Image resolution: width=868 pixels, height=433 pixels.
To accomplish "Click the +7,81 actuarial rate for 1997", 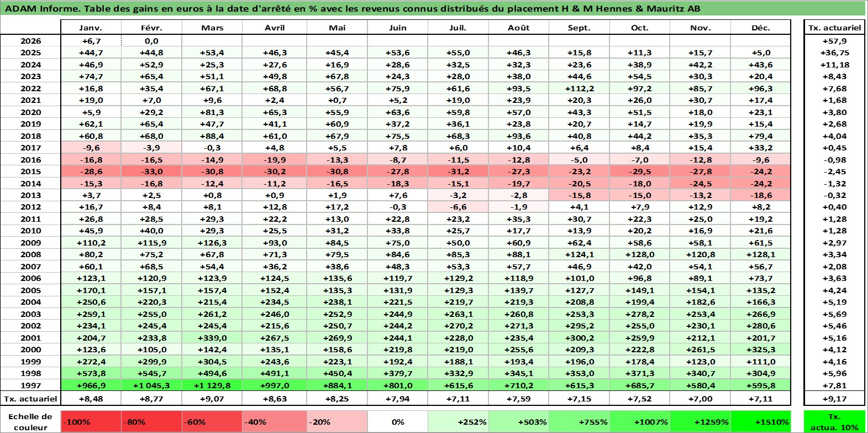I will click(834, 385).
